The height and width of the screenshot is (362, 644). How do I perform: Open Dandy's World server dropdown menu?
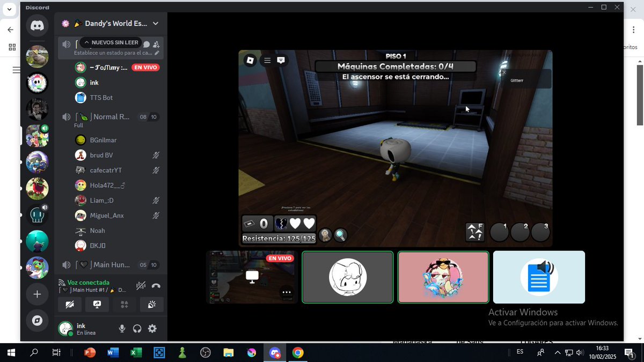(156, 24)
